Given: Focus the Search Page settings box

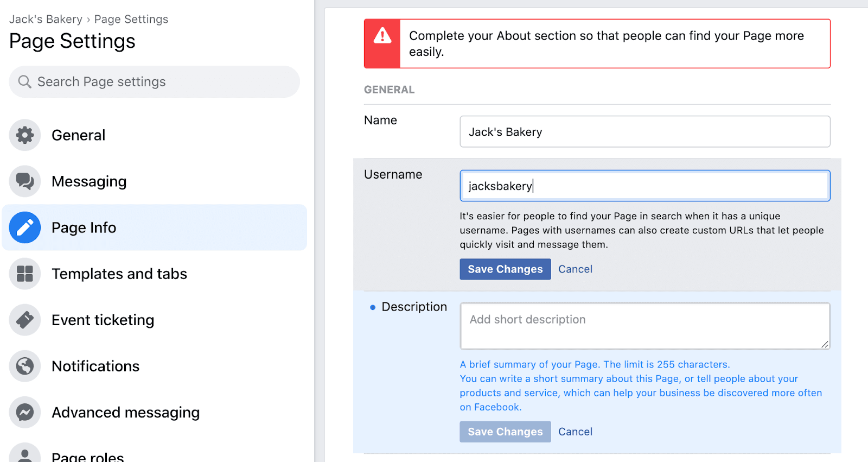Looking at the screenshot, I should 163,82.
